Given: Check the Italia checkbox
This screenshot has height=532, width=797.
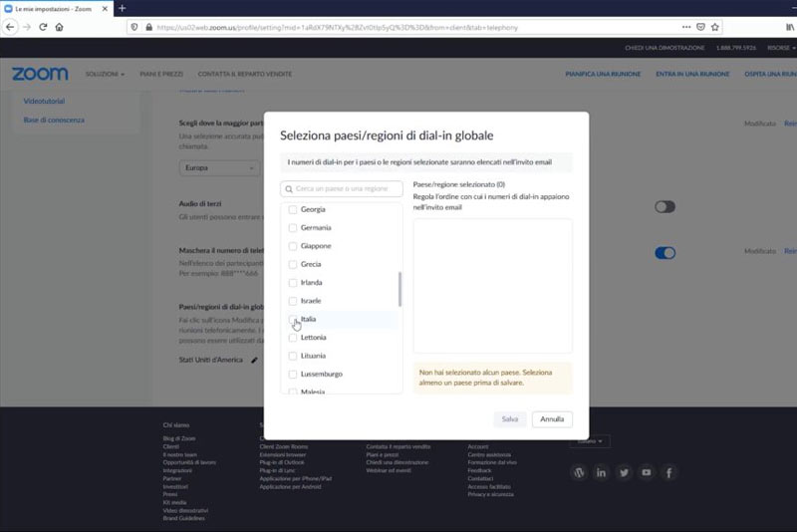Looking at the screenshot, I should [x=293, y=319].
